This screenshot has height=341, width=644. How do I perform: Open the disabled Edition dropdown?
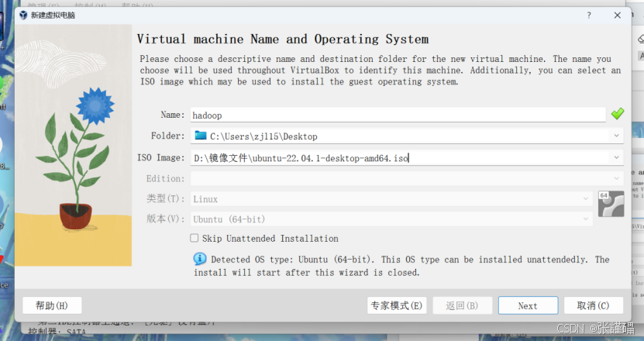pos(407,178)
